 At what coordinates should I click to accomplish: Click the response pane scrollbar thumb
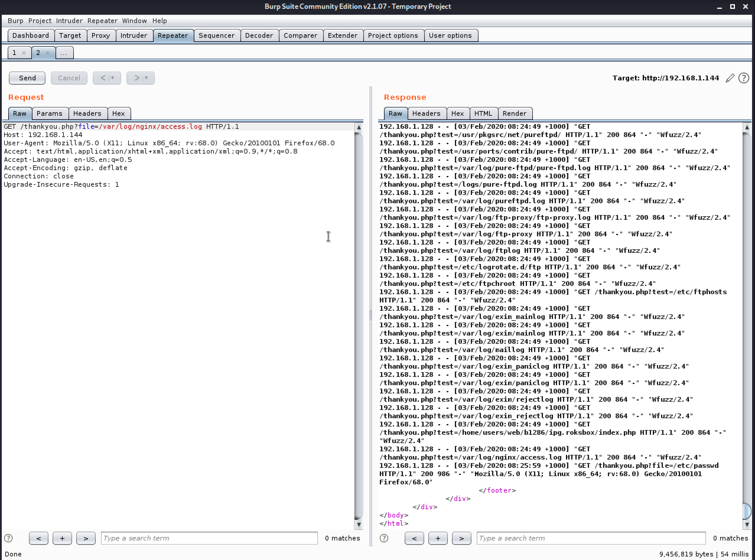pyautogui.click(x=746, y=511)
